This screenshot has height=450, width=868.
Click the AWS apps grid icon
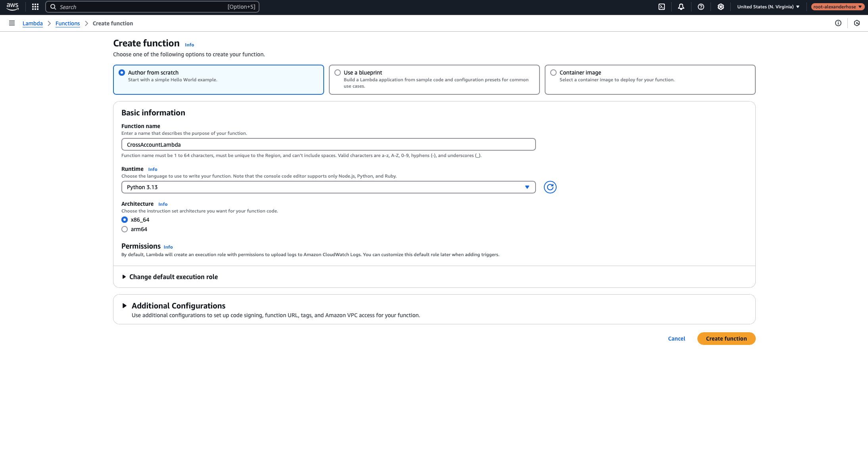[35, 7]
